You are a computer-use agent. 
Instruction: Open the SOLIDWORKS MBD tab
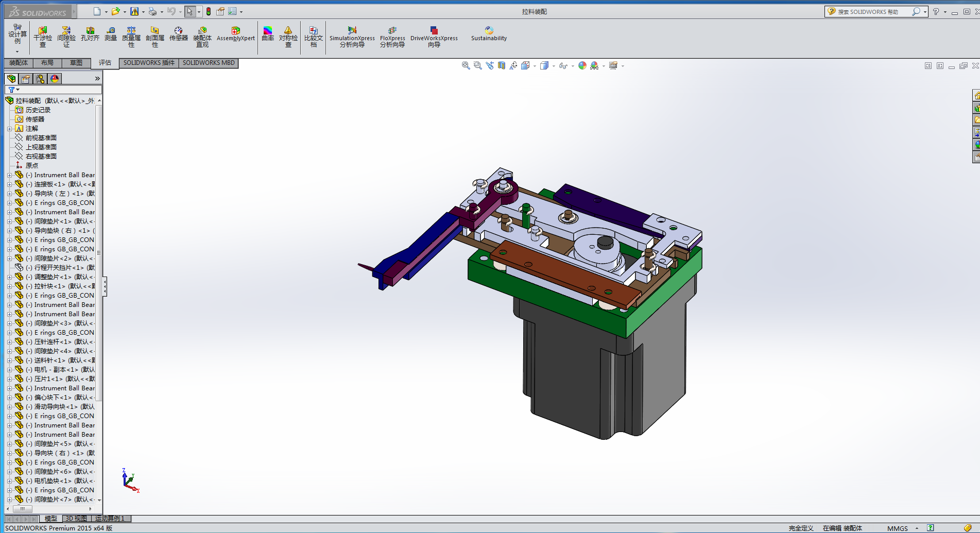(x=209, y=63)
